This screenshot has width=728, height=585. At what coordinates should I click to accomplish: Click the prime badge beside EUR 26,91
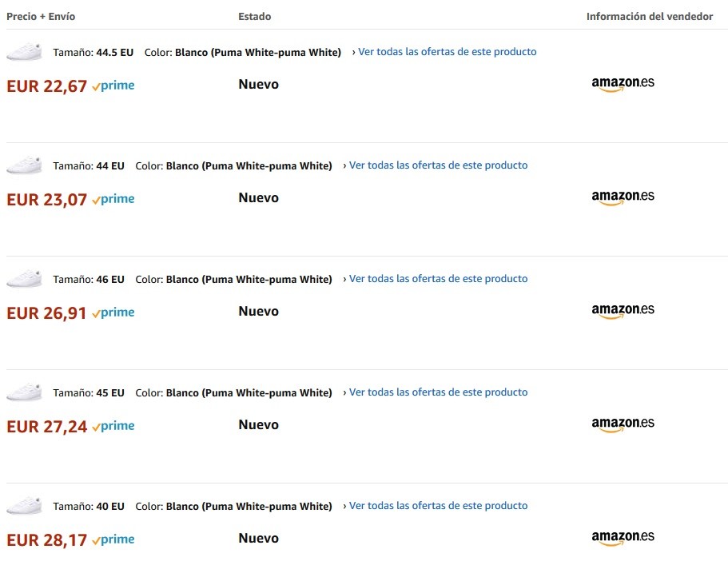[x=113, y=313]
